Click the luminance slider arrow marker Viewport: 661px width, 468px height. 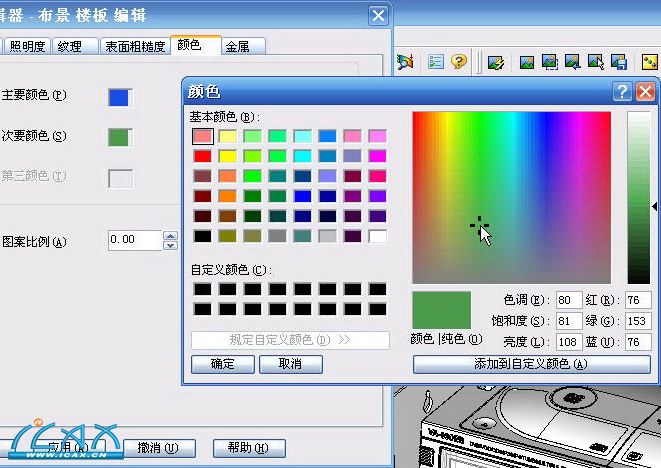pyautogui.click(x=655, y=207)
